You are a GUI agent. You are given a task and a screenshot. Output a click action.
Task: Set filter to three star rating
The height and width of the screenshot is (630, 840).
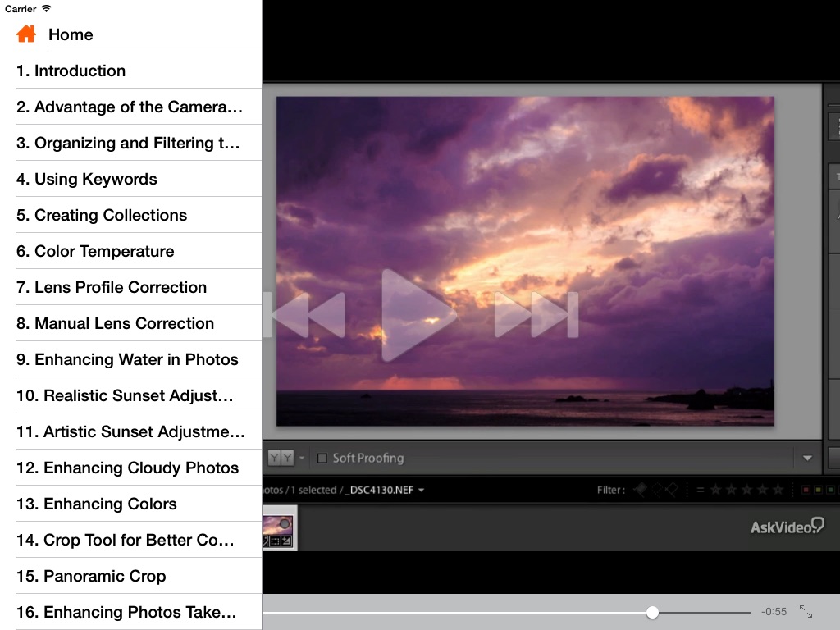tap(746, 489)
